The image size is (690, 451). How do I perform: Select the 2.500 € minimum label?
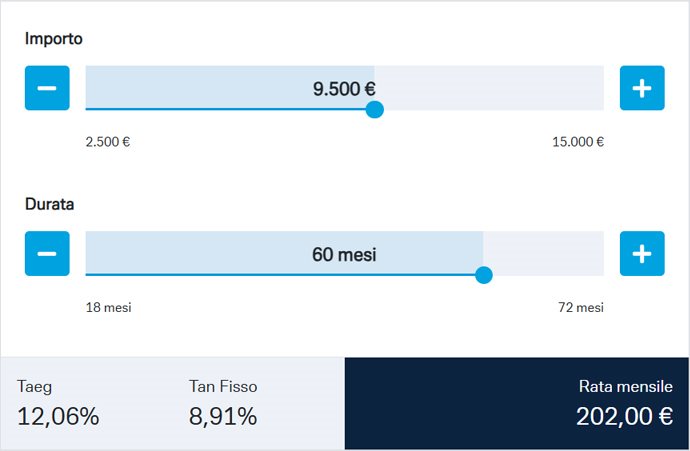tap(108, 142)
